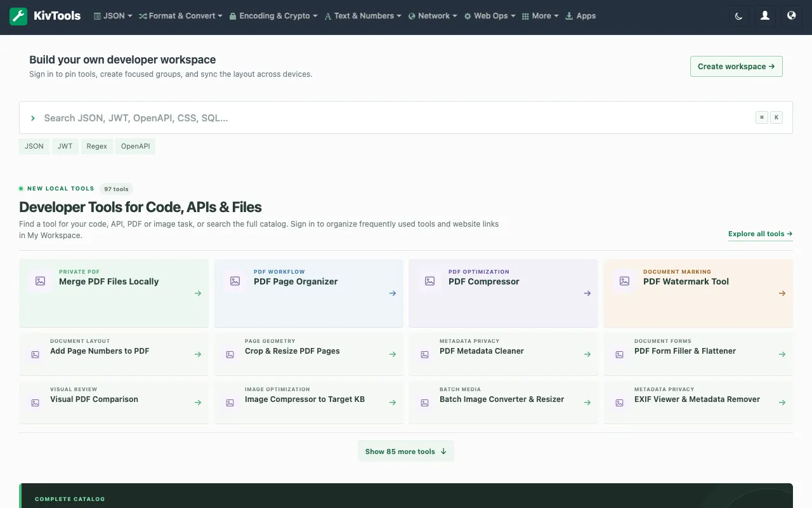The height and width of the screenshot is (508, 812).
Task: Open Add Page Numbers to PDF
Action: coord(114,354)
